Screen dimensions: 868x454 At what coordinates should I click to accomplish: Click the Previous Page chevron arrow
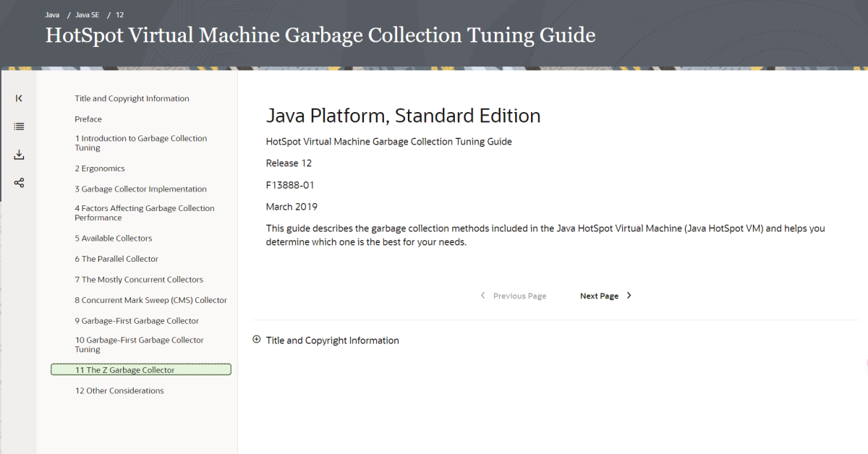[x=483, y=295]
